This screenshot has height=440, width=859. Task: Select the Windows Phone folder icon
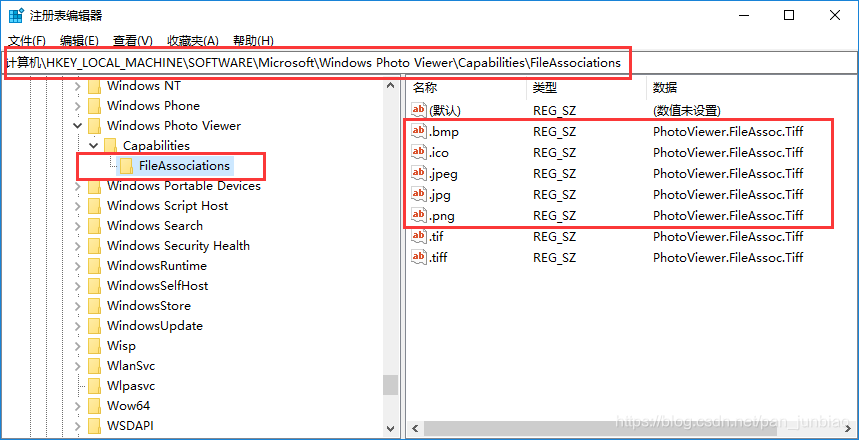[x=95, y=106]
